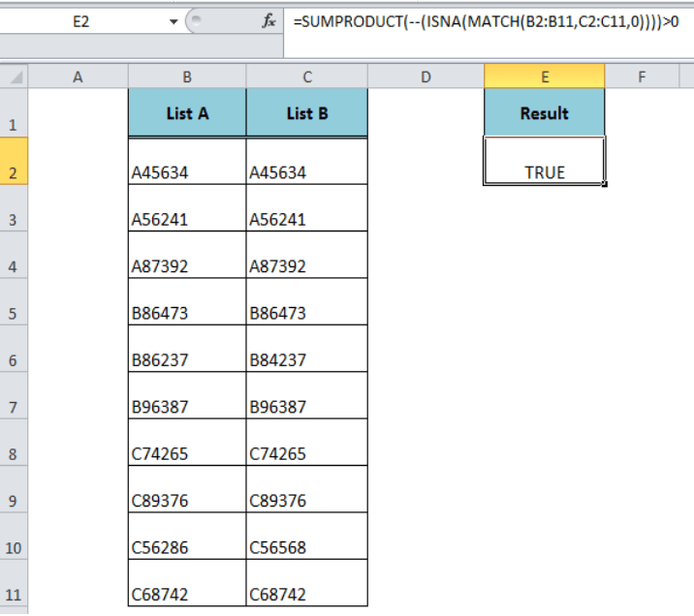Click cell B9 with C89376
The image size is (694, 616).
point(187,489)
